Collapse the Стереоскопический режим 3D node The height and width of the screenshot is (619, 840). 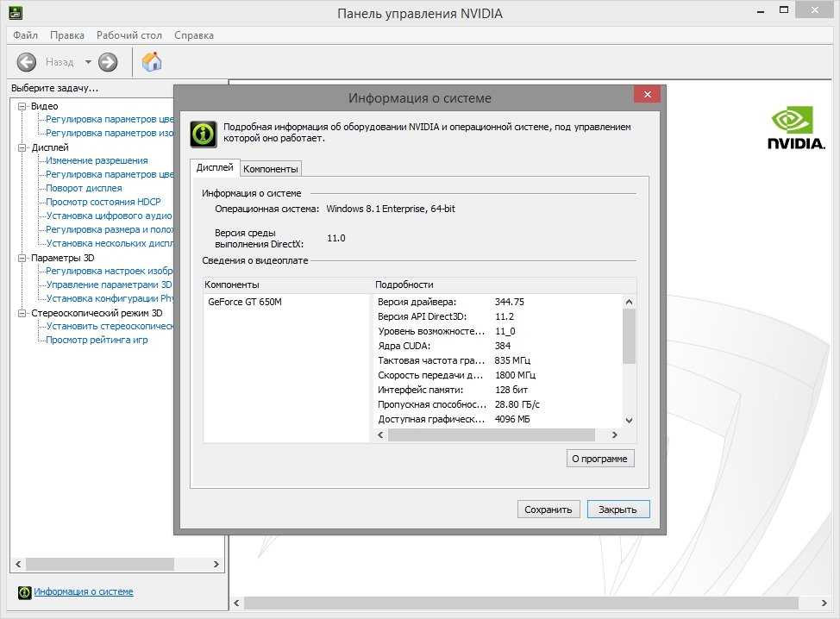click(22, 313)
